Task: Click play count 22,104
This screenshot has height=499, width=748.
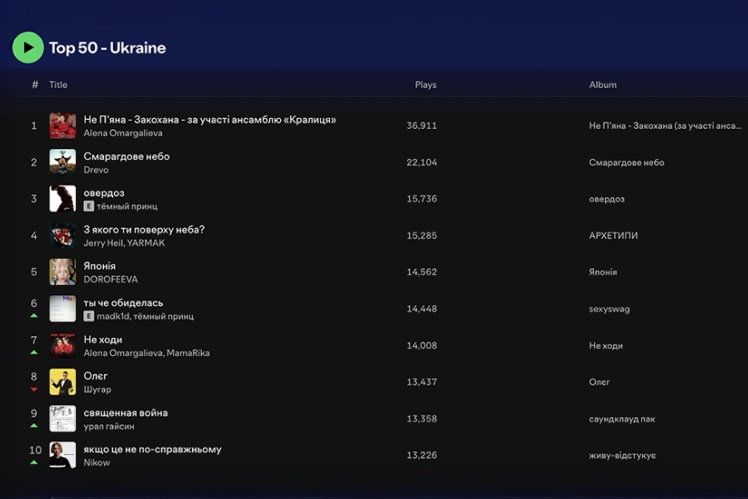Action: pyautogui.click(x=422, y=162)
